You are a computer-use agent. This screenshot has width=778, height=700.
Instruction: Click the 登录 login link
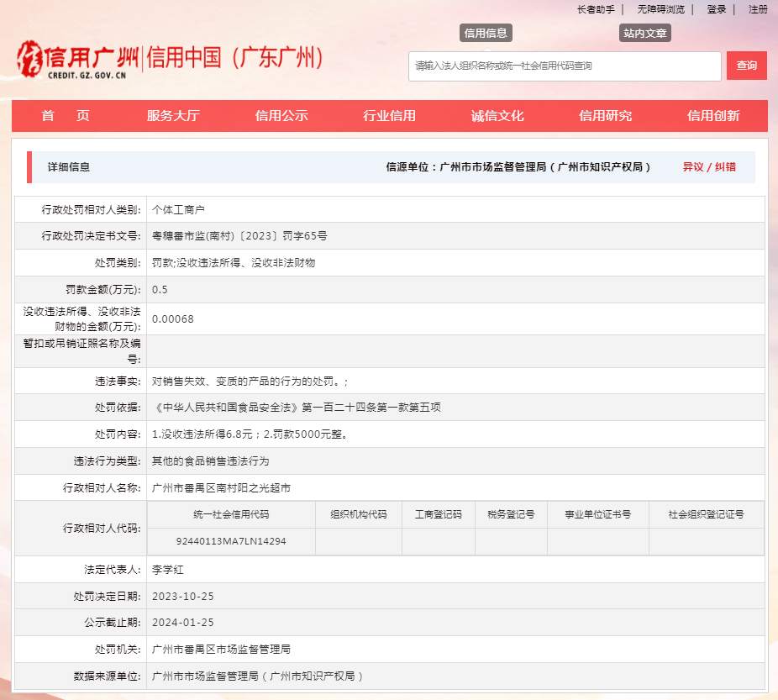pyautogui.click(x=717, y=9)
